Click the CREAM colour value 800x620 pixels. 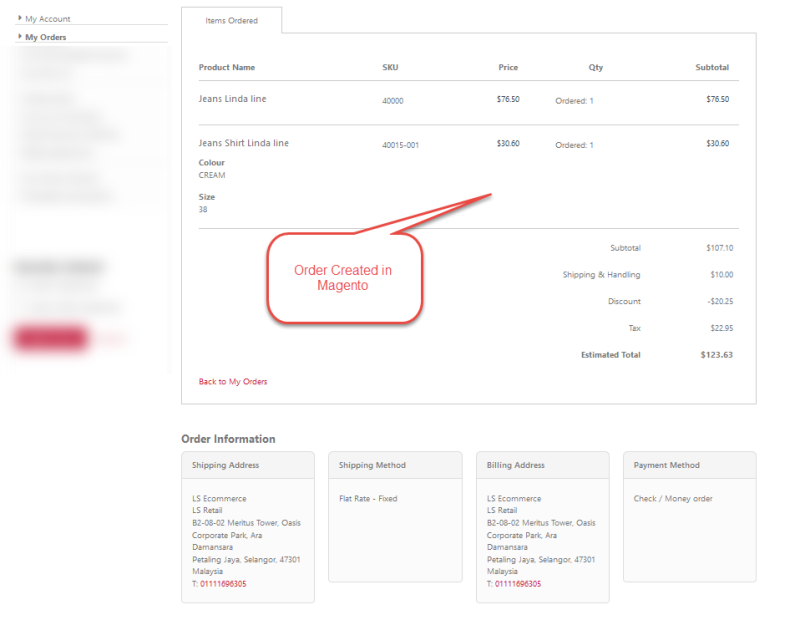[x=212, y=176]
